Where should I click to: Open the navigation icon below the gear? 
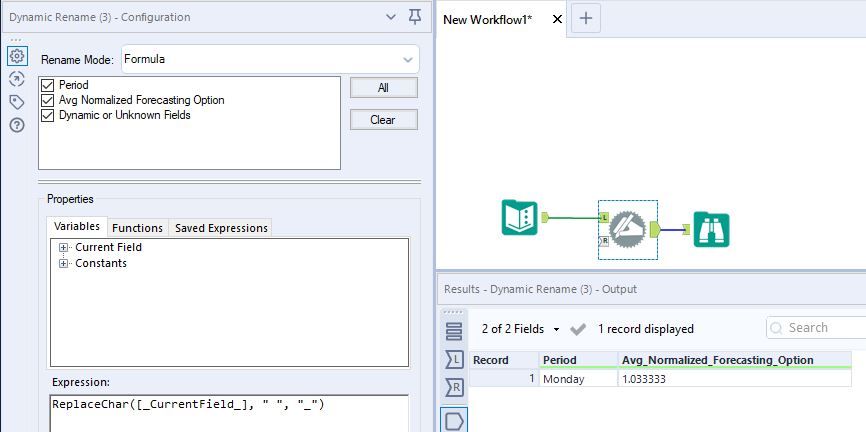(x=17, y=79)
